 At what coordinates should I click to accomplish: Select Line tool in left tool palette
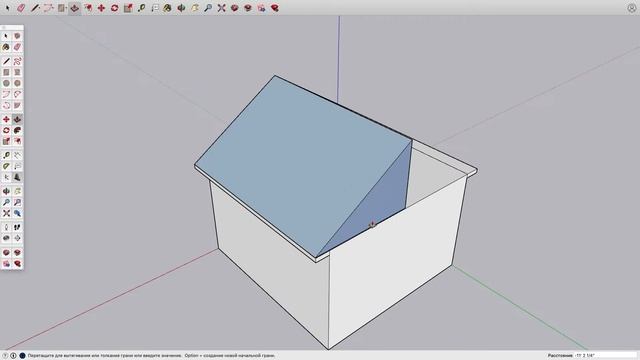(x=6, y=61)
